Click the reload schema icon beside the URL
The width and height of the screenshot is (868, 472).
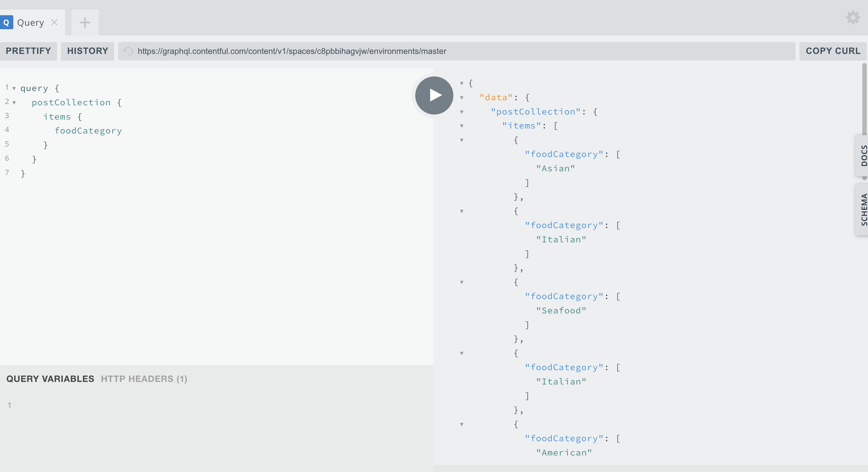[x=128, y=51]
